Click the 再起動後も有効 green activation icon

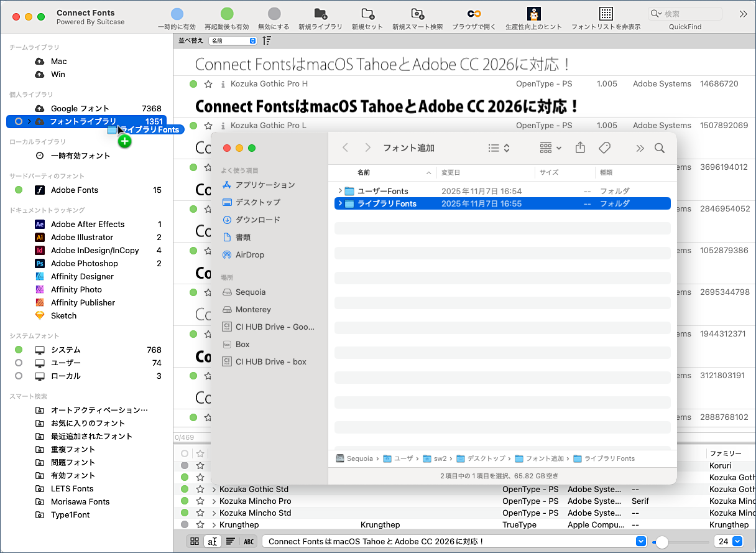click(x=227, y=14)
